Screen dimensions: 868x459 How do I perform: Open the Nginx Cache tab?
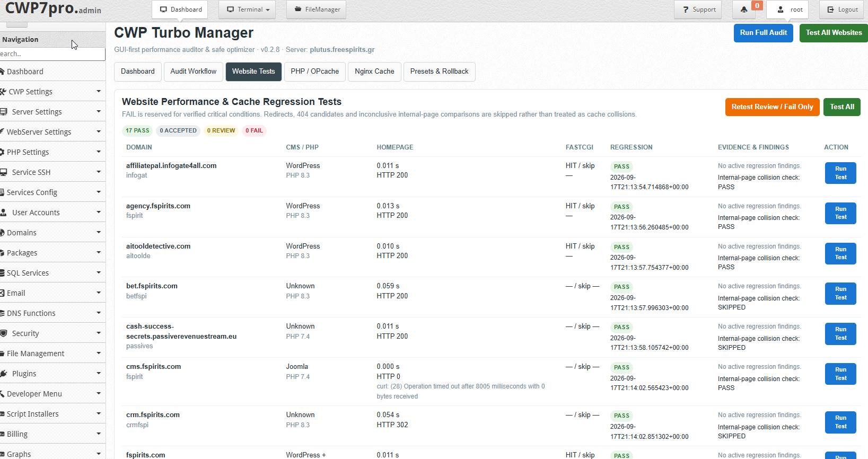pos(374,72)
